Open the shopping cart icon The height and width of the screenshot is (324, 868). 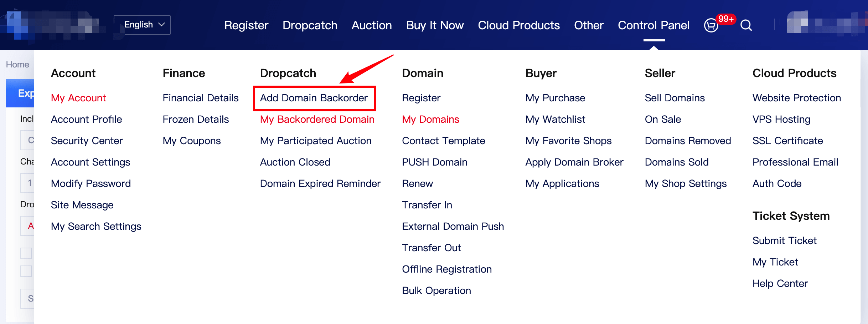click(x=711, y=25)
